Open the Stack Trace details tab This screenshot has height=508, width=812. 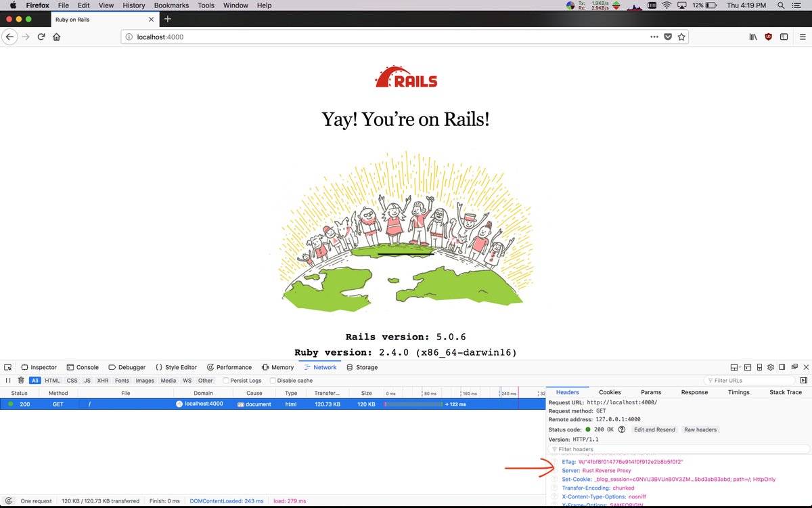pyautogui.click(x=786, y=392)
